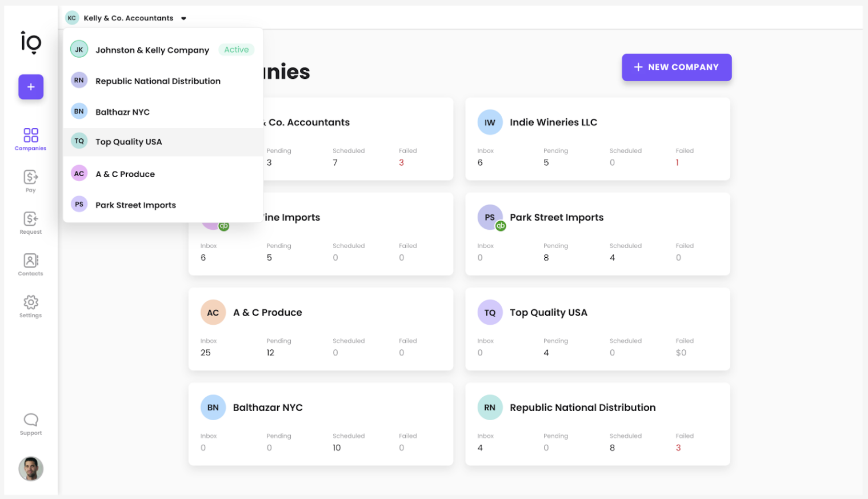Expand the Kelly & Co. Accountants company switcher
868x499 pixels.
point(126,18)
